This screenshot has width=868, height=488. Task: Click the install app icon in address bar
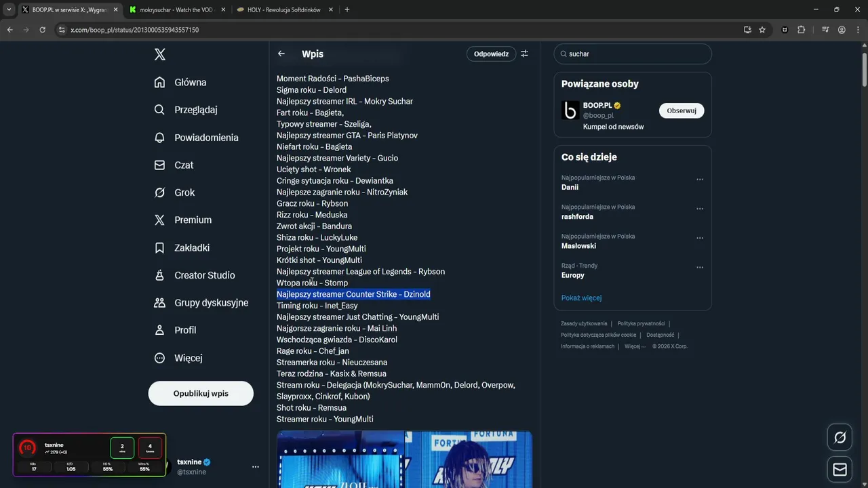pos(747,30)
